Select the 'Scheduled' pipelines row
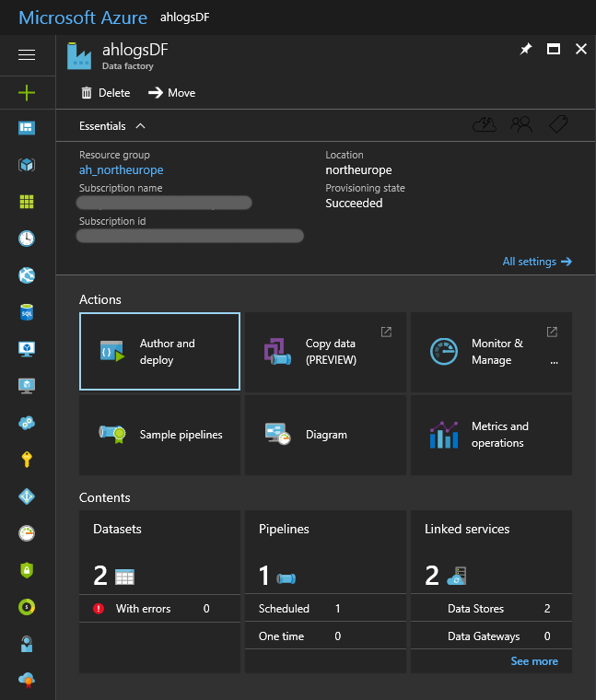The width and height of the screenshot is (596, 700). point(325,609)
